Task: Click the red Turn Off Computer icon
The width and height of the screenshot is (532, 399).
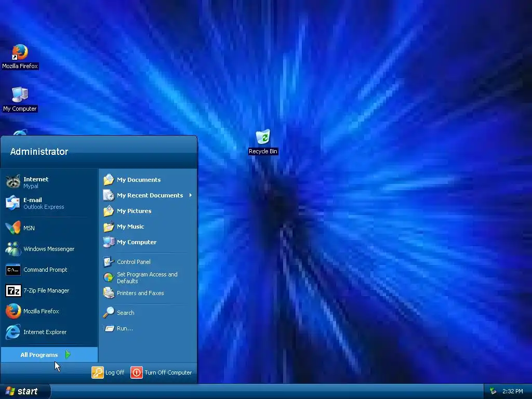Action: (x=137, y=372)
